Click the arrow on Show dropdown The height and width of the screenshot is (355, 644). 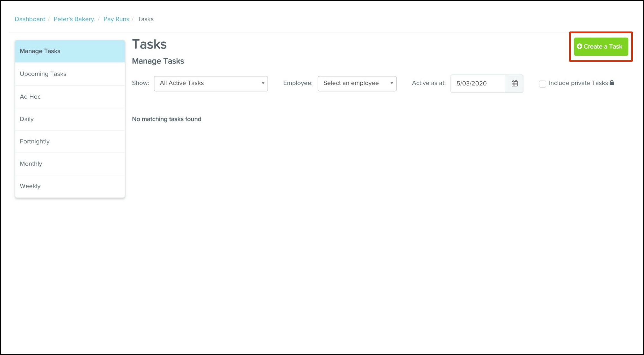263,84
